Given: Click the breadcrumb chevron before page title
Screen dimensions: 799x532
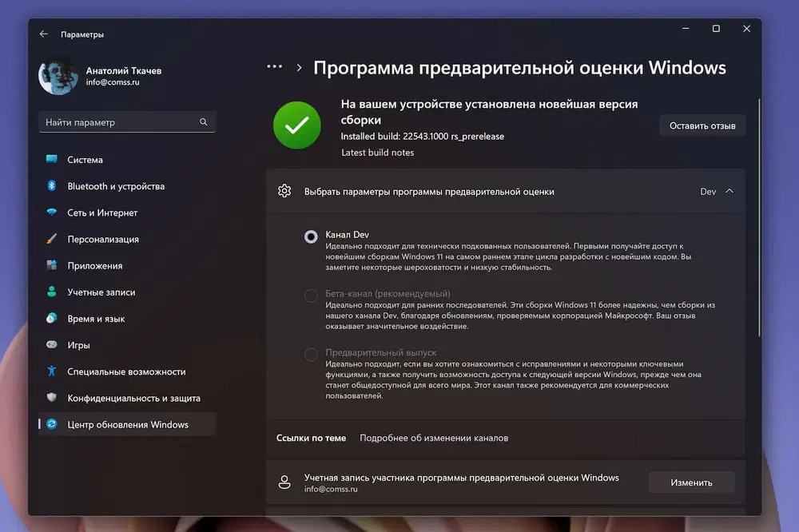Looking at the screenshot, I should click(x=299, y=68).
